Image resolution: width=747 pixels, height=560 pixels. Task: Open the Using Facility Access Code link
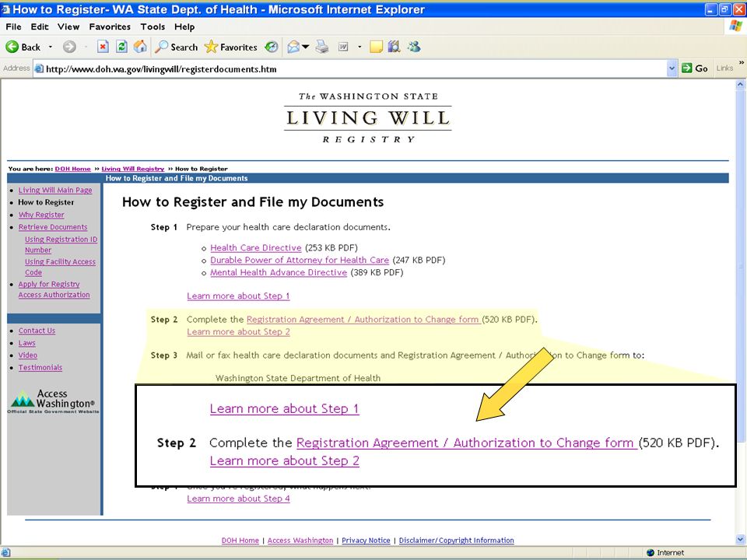[x=60, y=267]
